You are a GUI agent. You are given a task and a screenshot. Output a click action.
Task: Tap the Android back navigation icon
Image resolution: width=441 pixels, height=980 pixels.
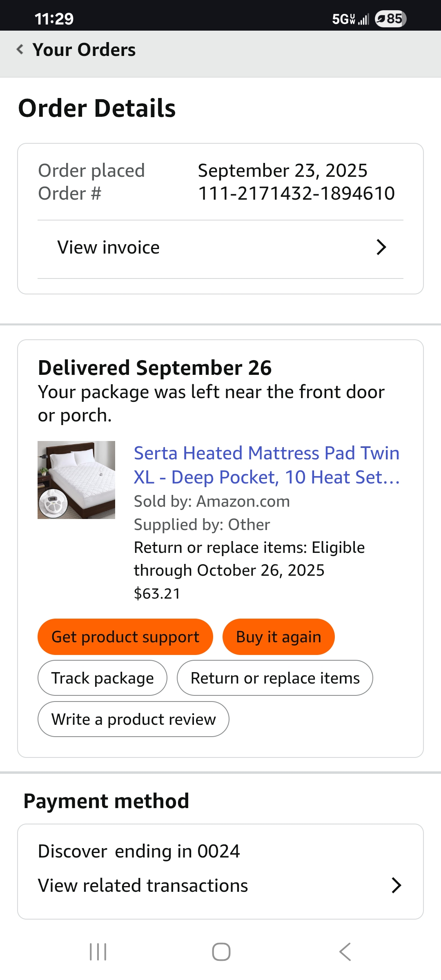coord(345,952)
